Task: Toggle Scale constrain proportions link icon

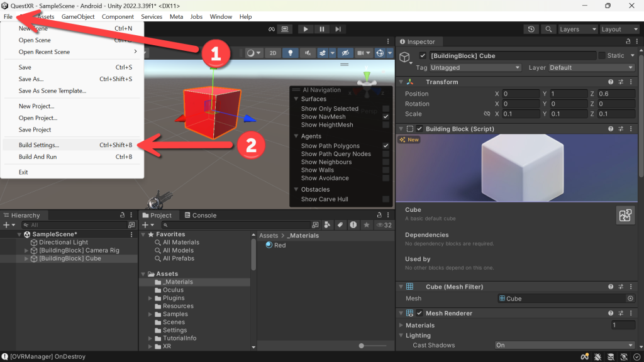Action: (x=487, y=114)
